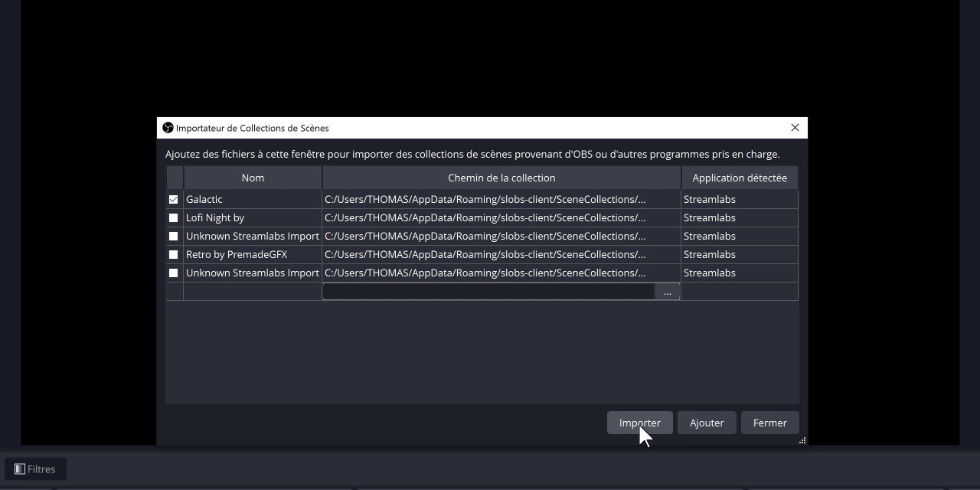Enable the Lofi Night by checkbox

coord(174,218)
